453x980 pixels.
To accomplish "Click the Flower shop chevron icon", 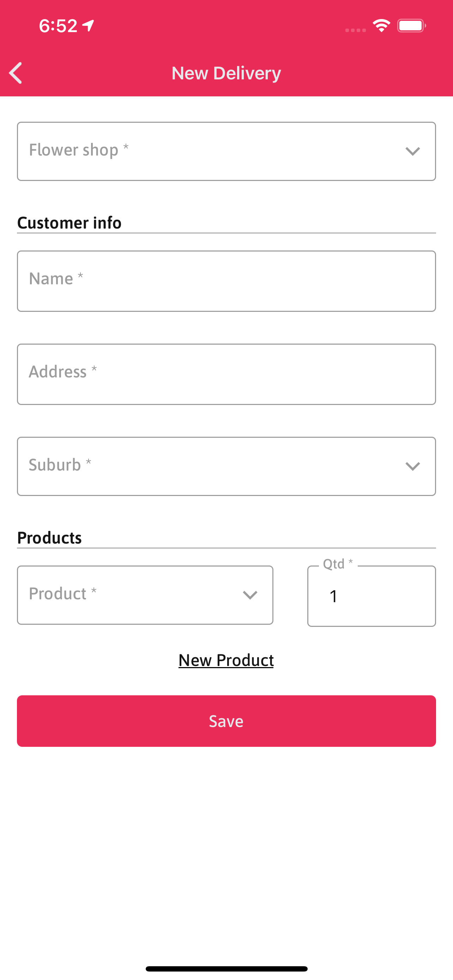I will pyautogui.click(x=412, y=151).
